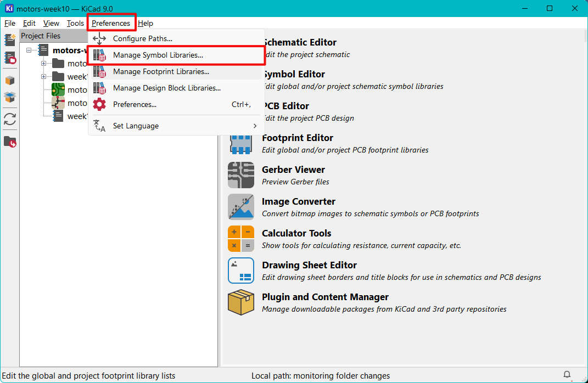This screenshot has height=383, width=588.
Task: Open the Set Language submenu
Action: 176,126
